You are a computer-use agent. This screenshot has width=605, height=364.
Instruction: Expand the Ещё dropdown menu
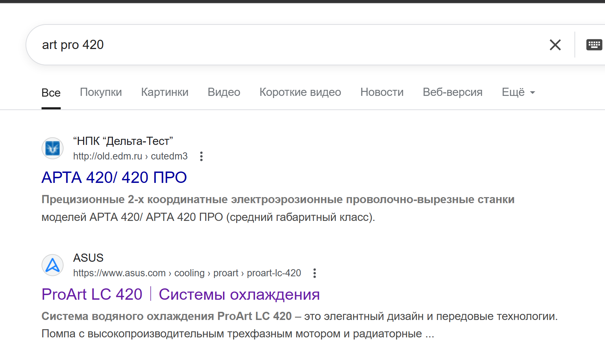click(518, 92)
